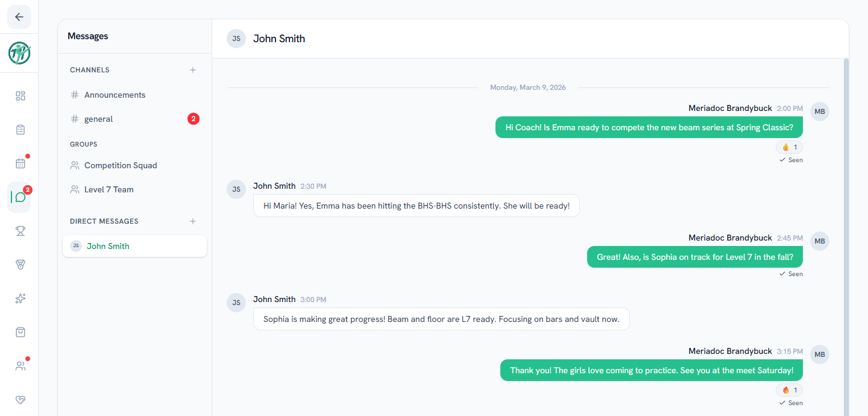Open the chat messages icon in sidebar

(20, 197)
